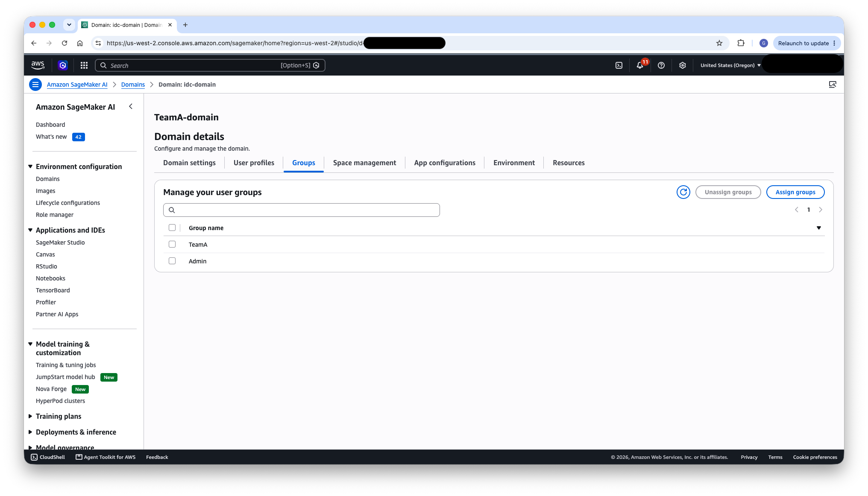This screenshot has width=868, height=496.
Task: Switch to User profiles tab
Action: point(254,163)
